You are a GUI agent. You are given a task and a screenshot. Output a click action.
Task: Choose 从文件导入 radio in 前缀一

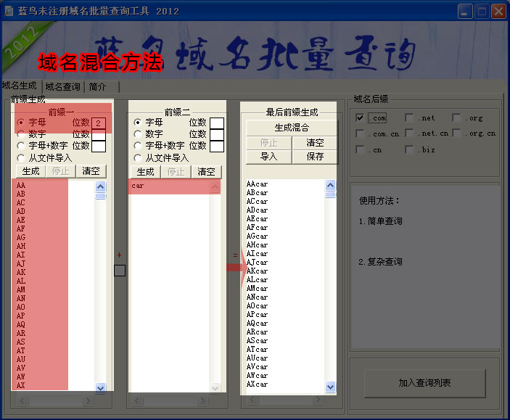tap(21, 157)
